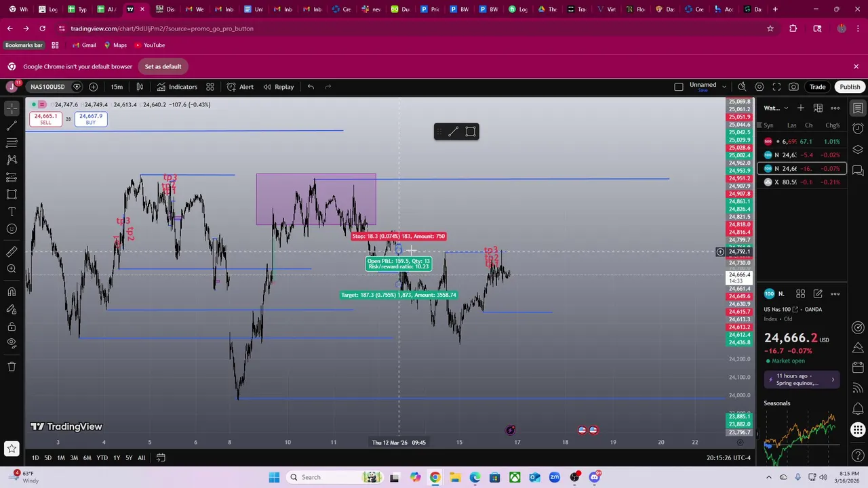Open the go-to-date calendar picker
Image resolution: width=868 pixels, height=488 pixels.
click(x=161, y=457)
